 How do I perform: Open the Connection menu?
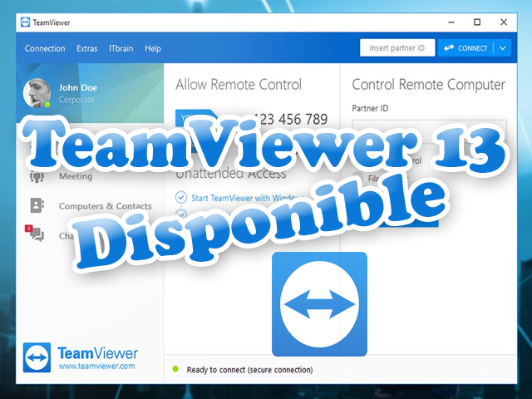click(x=45, y=48)
